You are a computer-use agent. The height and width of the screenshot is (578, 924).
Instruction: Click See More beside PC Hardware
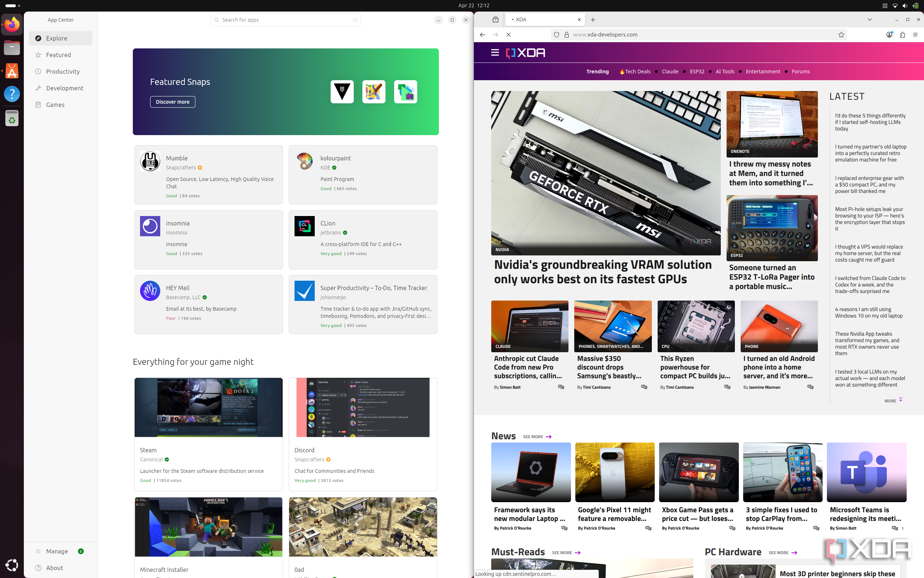pos(783,553)
